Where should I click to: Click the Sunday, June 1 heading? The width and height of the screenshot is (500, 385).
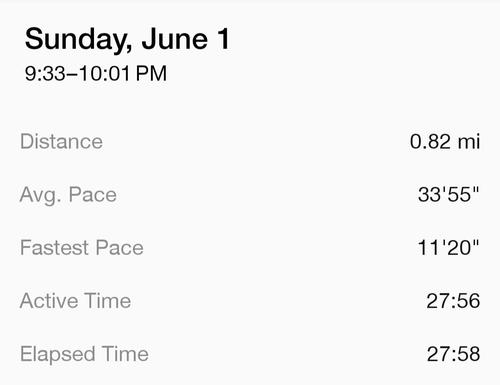point(127,40)
